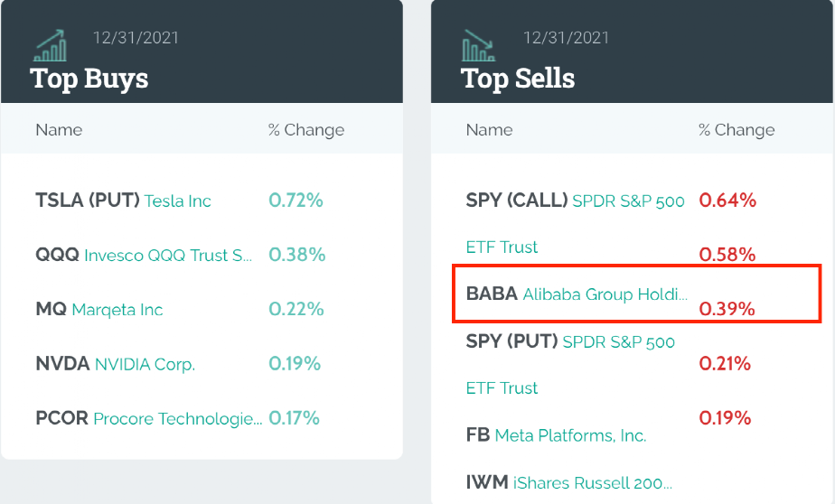835x504 pixels.
Task: Click the Top Buys rising chart icon
Action: (50, 45)
